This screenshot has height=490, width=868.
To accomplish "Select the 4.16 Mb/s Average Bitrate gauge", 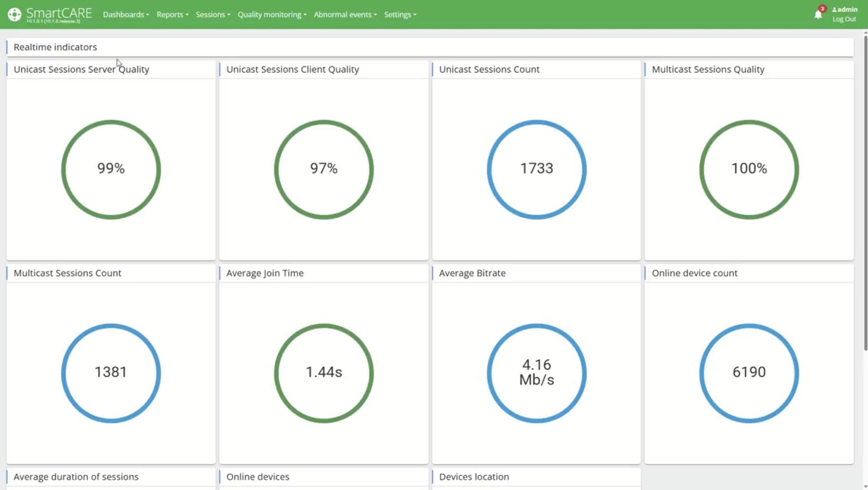I will (536, 373).
